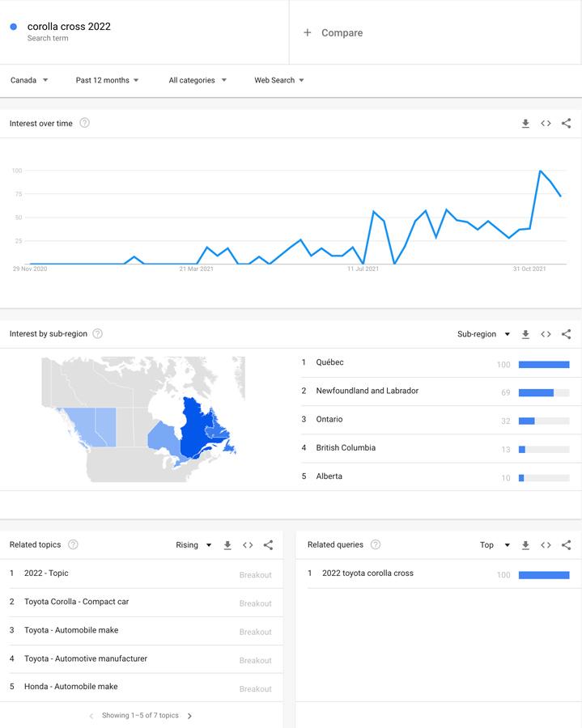Screen dimensions: 582x728
Task: Open the Web Search type dropdown
Action: [x=279, y=80]
